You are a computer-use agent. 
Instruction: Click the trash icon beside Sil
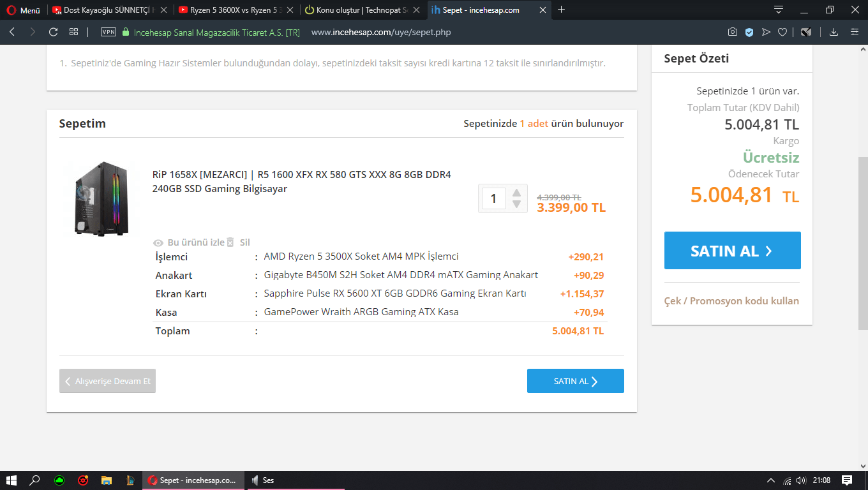pyautogui.click(x=231, y=242)
